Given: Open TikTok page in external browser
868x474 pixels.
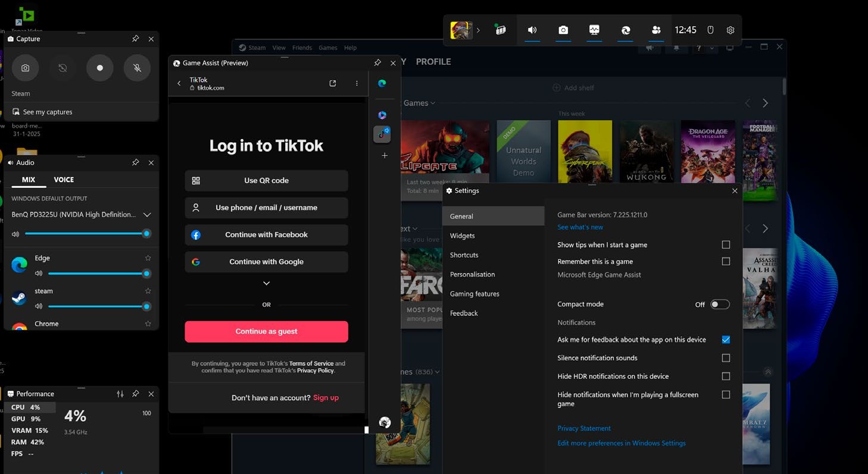Looking at the screenshot, I should tap(333, 83).
